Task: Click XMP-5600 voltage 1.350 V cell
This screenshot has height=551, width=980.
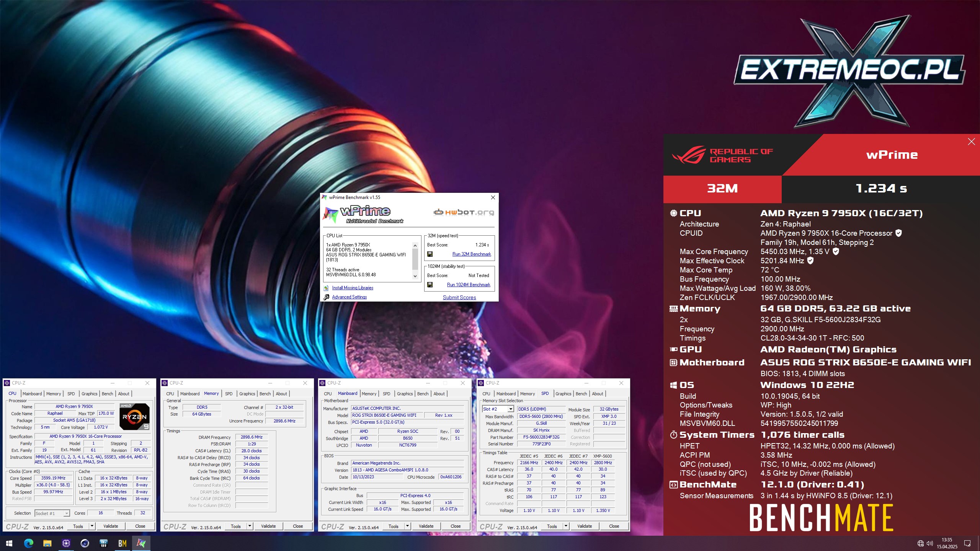Action: 603,510
